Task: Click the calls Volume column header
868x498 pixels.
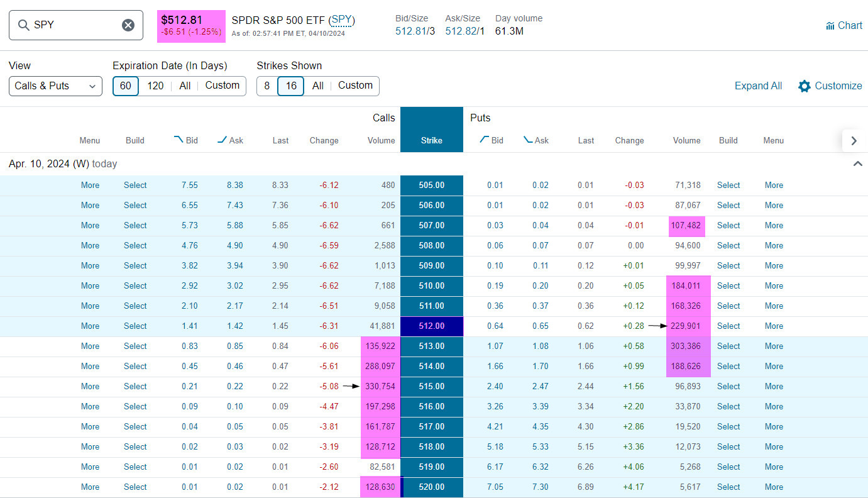Action: point(382,141)
